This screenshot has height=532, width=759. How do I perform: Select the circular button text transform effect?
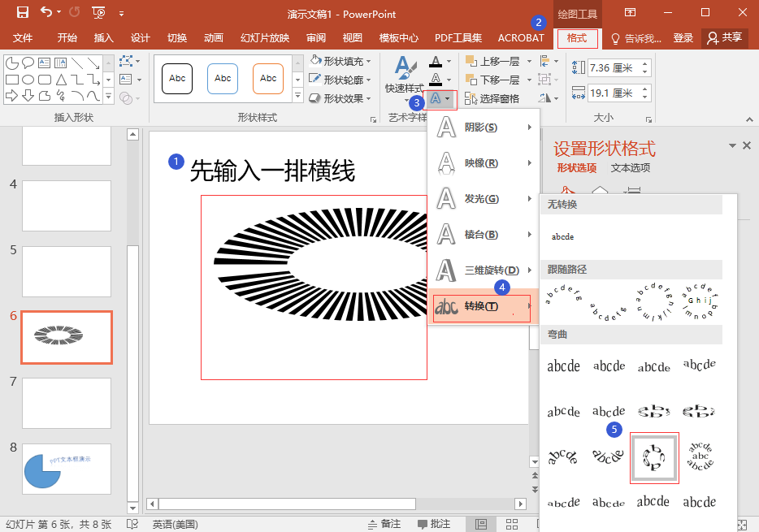coord(654,458)
